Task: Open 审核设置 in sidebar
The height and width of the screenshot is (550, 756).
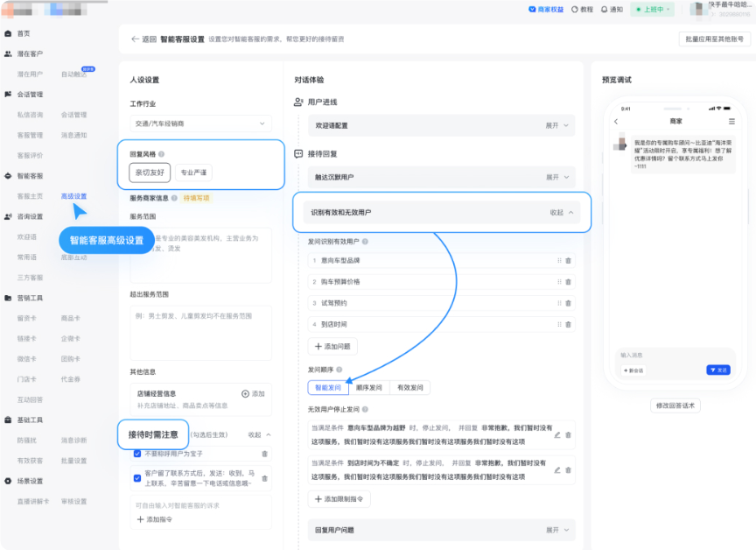Action: [73, 502]
